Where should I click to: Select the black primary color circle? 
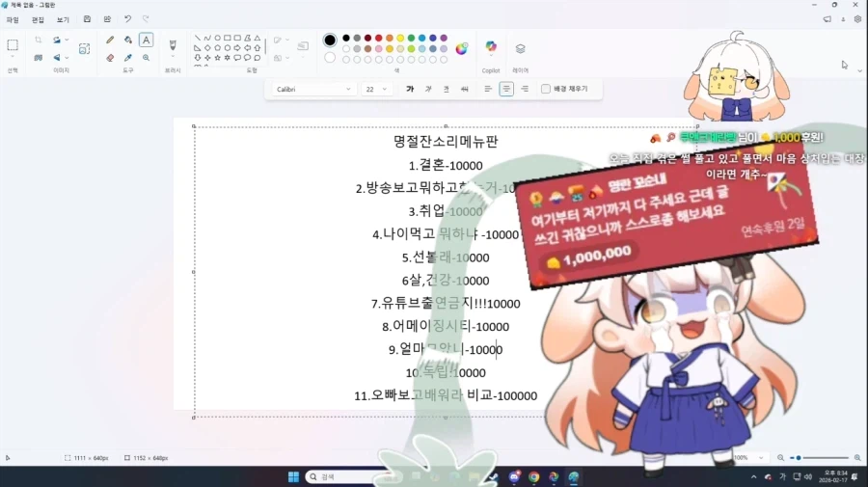pos(330,40)
